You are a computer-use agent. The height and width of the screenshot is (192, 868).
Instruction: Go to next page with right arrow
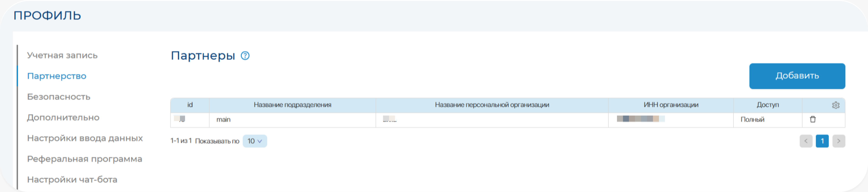coord(838,141)
